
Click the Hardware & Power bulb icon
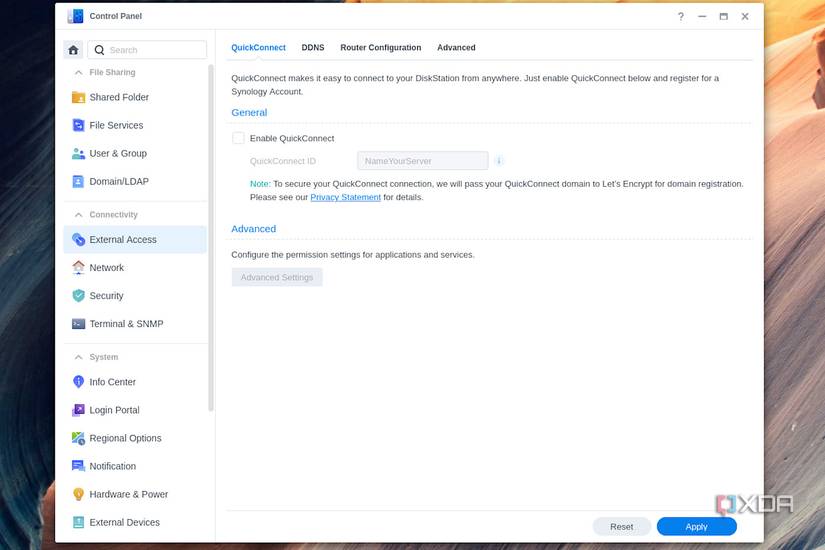78,494
